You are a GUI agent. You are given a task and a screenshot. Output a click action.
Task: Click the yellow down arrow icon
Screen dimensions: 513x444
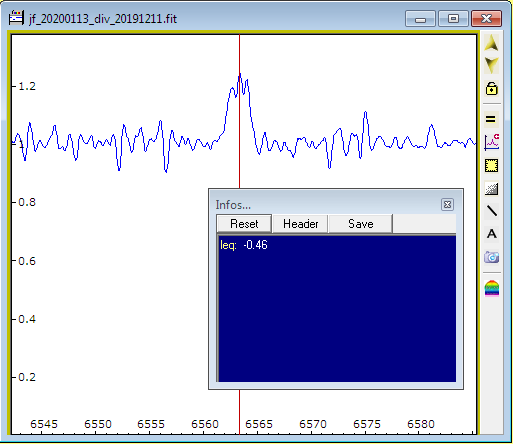491,65
